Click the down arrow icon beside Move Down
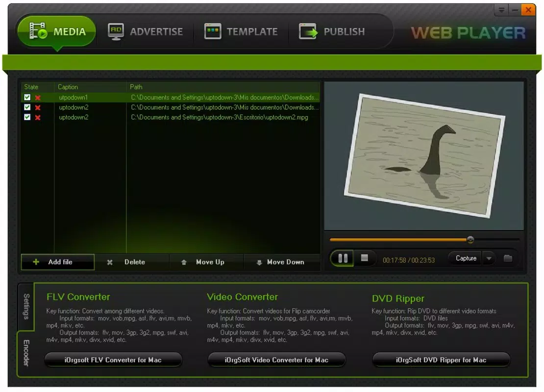Screen dimensions: 544x392 click(259, 263)
